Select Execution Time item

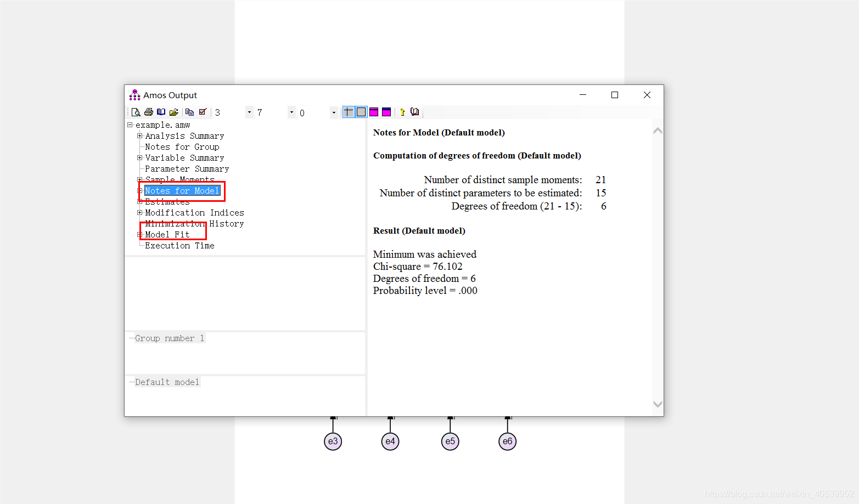tap(179, 246)
